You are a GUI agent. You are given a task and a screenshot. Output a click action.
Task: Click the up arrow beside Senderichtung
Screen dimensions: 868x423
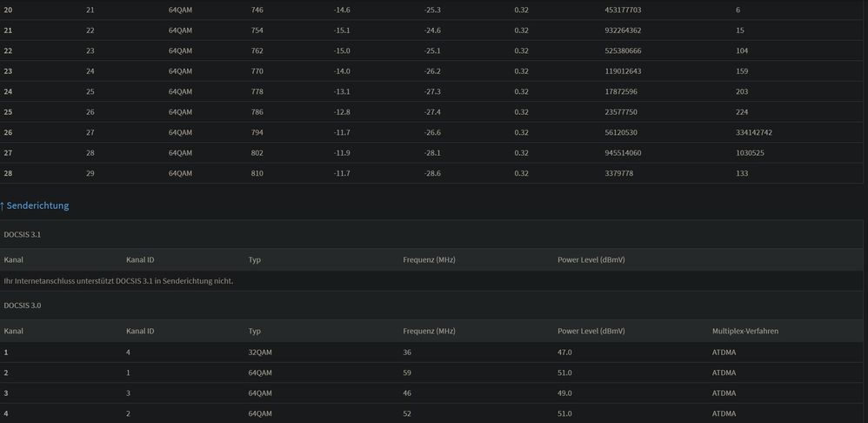tap(3, 205)
